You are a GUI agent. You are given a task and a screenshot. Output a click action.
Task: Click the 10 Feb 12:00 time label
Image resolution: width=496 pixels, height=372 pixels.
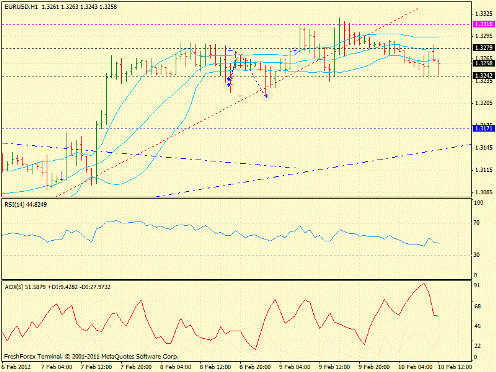coord(455,367)
